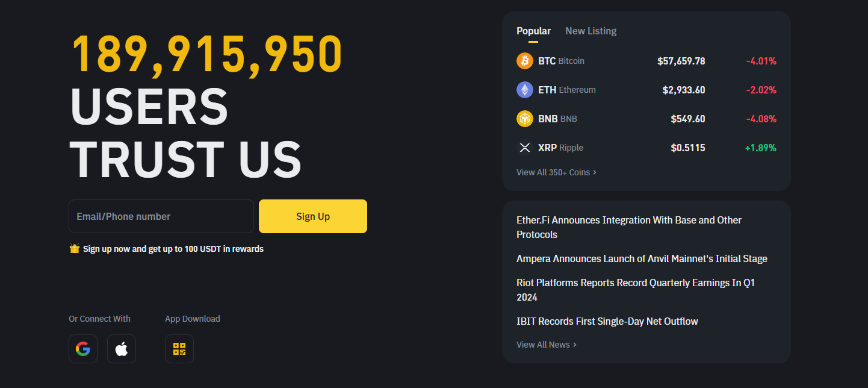
Task: Expand View All News
Action: tap(547, 345)
